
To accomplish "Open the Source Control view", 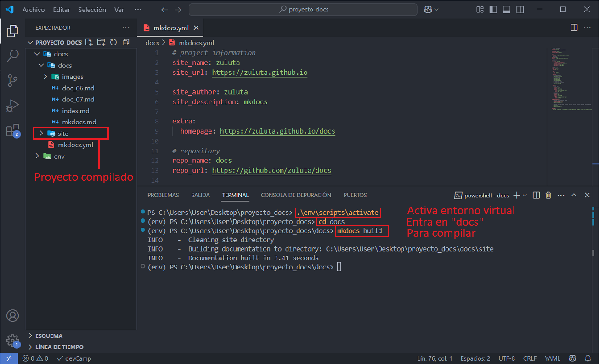I will pyautogui.click(x=12, y=81).
